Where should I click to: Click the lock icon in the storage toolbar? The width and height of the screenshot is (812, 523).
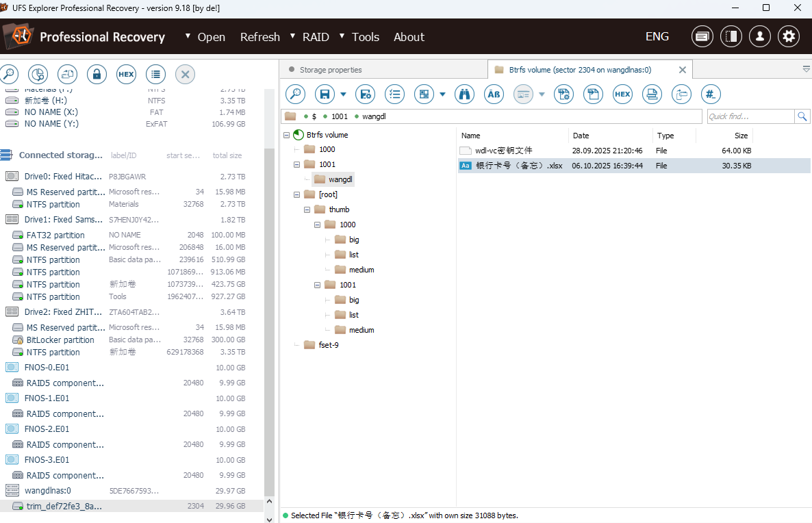coord(97,74)
